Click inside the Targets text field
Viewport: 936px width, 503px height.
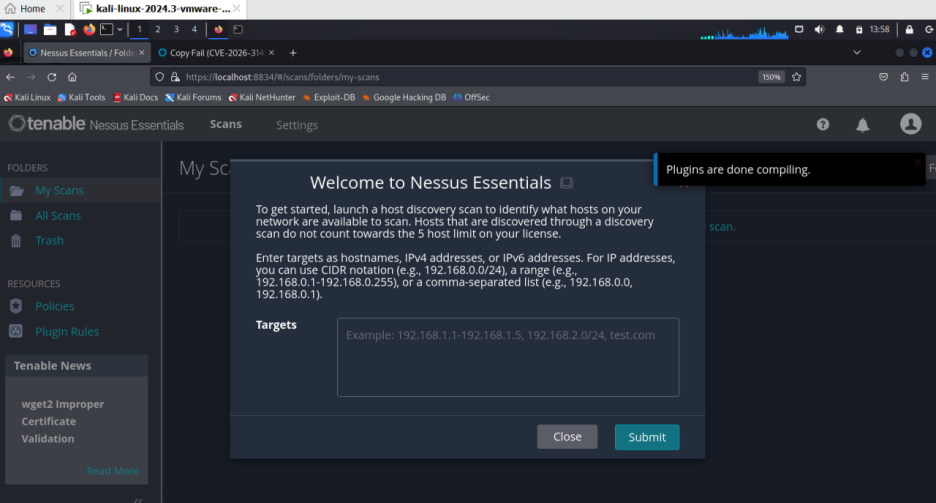pos(508,357)
